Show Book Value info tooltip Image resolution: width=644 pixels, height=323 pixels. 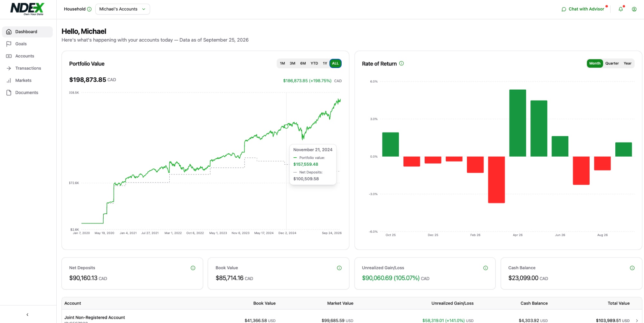[x=339, y=268]
